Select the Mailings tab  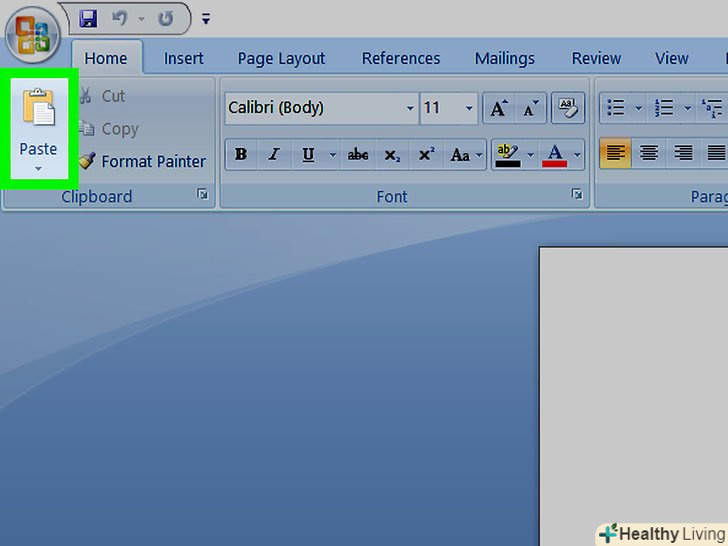tap(505, 58)
